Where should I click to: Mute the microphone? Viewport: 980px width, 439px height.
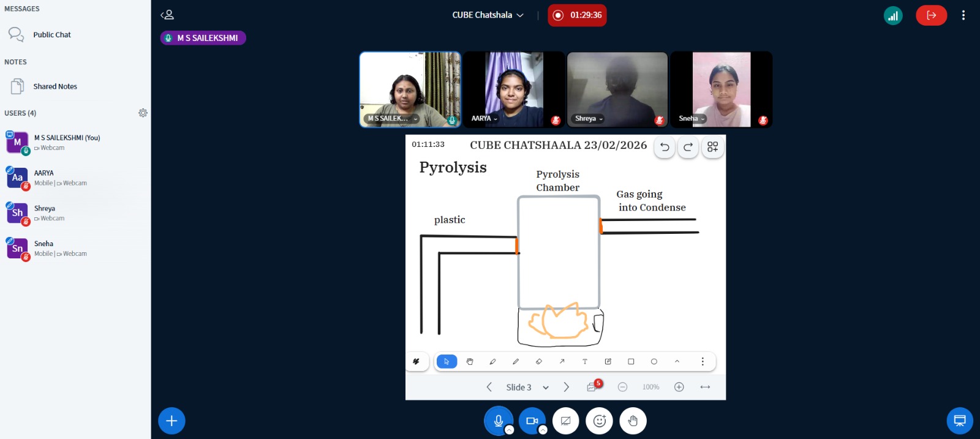click(499, 421)
